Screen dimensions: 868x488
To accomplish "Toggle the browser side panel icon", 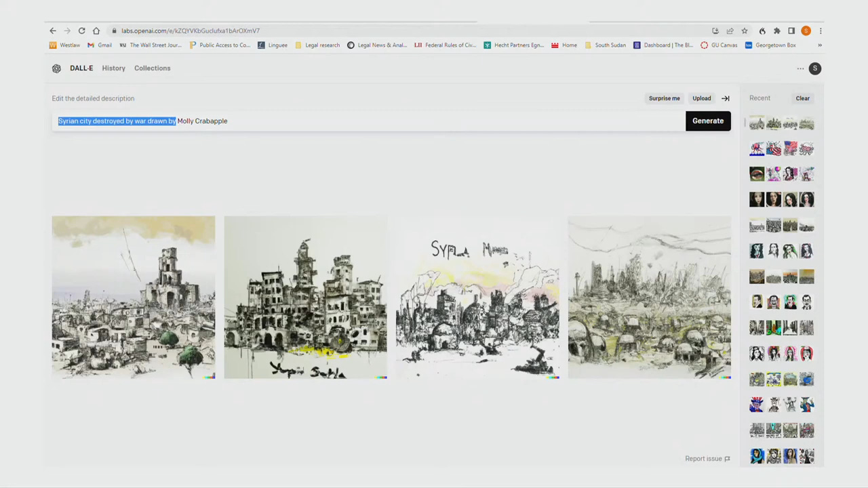I will click(x=791, y=30).
